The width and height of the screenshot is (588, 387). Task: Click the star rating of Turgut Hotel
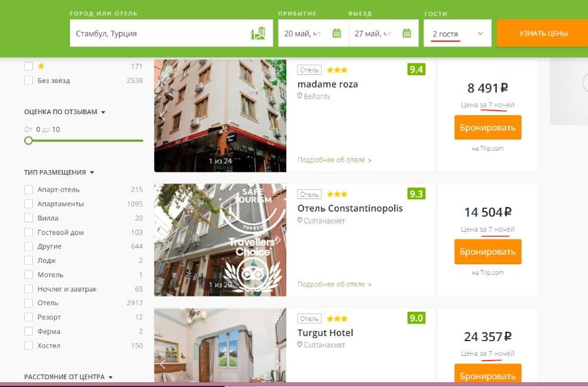click(x=337, y=319)
